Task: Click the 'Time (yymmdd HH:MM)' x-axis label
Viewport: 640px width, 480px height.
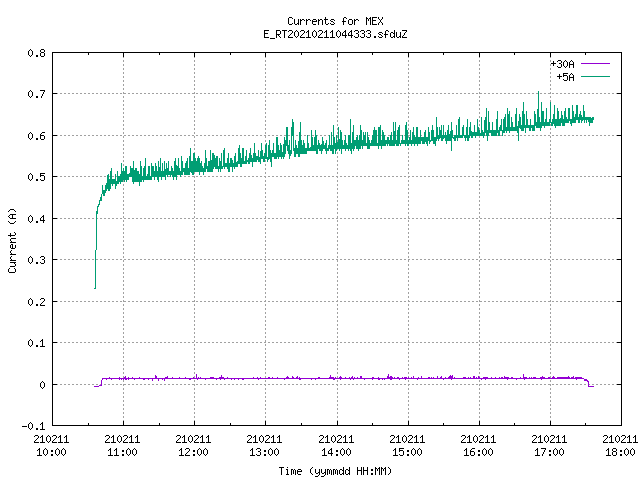Action: pyautogui.click(x=335, y=471)
